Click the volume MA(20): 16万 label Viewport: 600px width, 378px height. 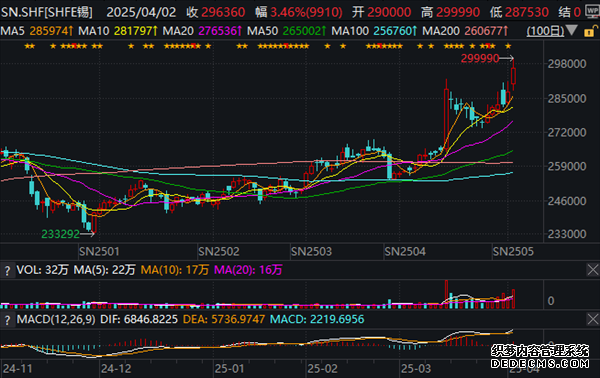(x=248, y=270)
